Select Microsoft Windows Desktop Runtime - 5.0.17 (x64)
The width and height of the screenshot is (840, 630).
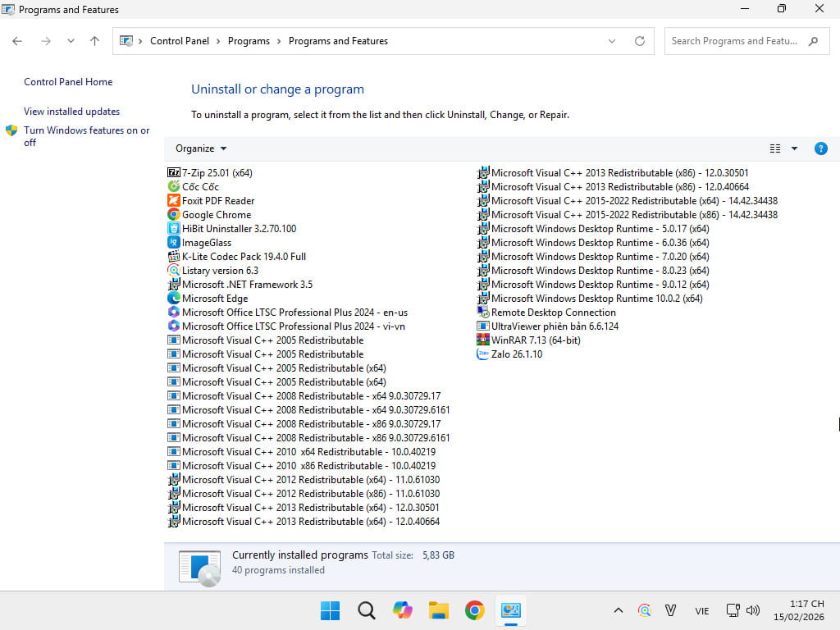pyautogui.click(x=593, y=228)
